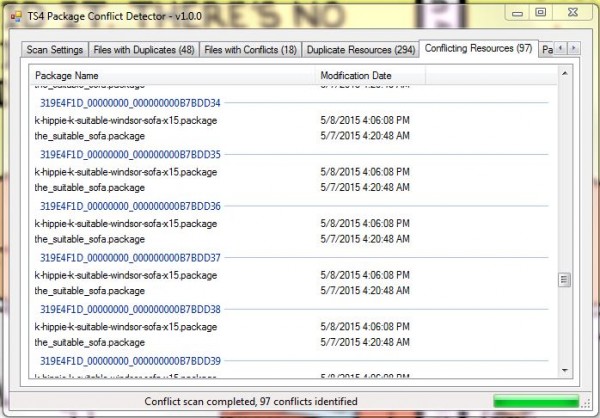Click the vertical scrollbar thumb
The width and height of the screenshot is (600, 418).
(565, 280)
